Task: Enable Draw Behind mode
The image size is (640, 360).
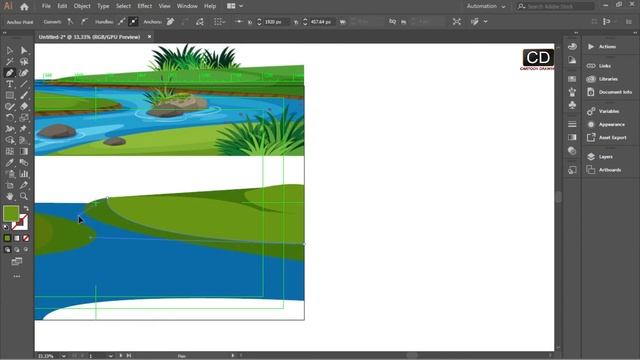Action: [x=17, y=249]
